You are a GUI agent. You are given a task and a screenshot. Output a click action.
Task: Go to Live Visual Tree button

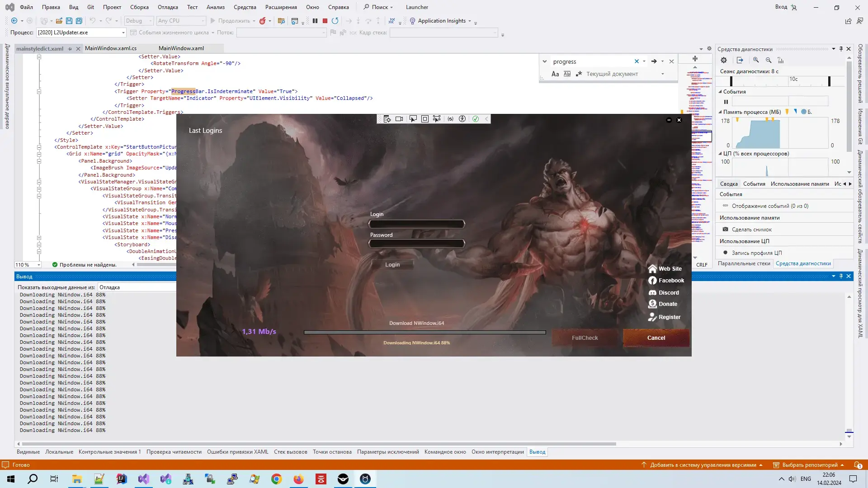387,119
